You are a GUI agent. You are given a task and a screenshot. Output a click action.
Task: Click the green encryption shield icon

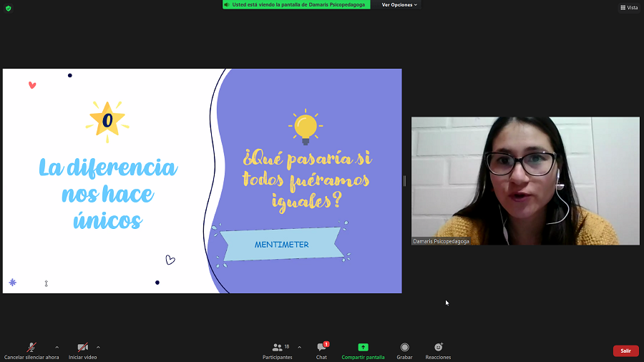pos(8,8)
